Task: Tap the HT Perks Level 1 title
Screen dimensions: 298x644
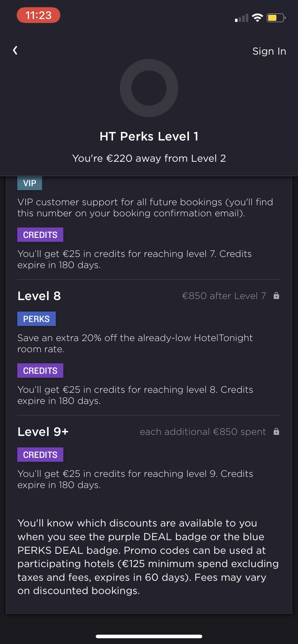Action: [149, 137]
